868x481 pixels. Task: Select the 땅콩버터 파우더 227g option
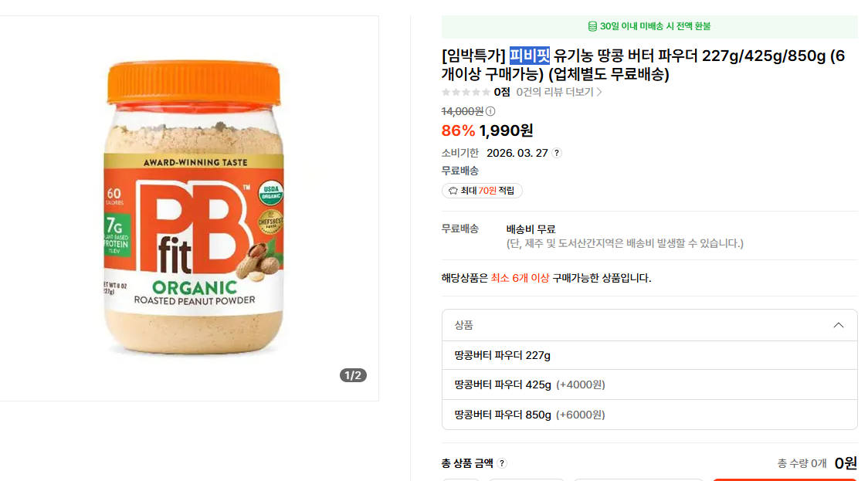pos(503,355)
